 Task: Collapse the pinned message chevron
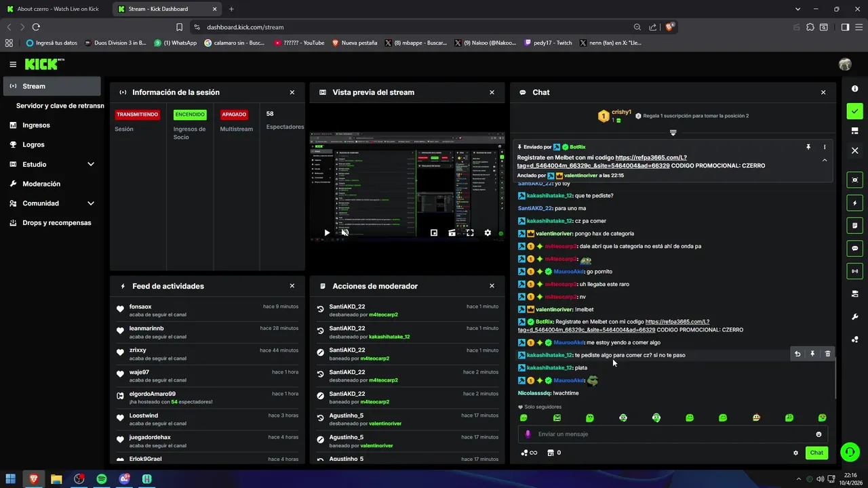[x=825, y=161]
